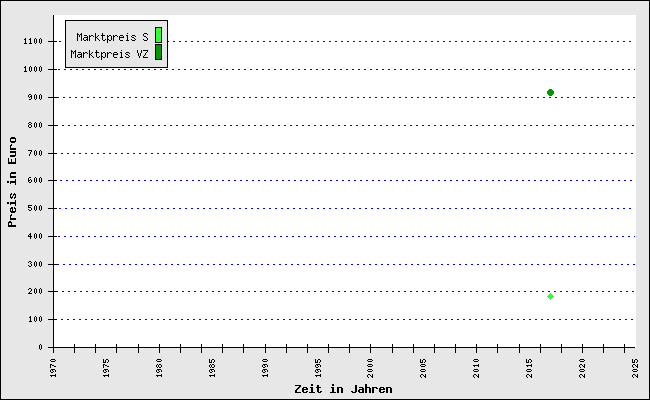Click the x-axis title 'Zeit in Jahren'

click(x=343, y=389)
